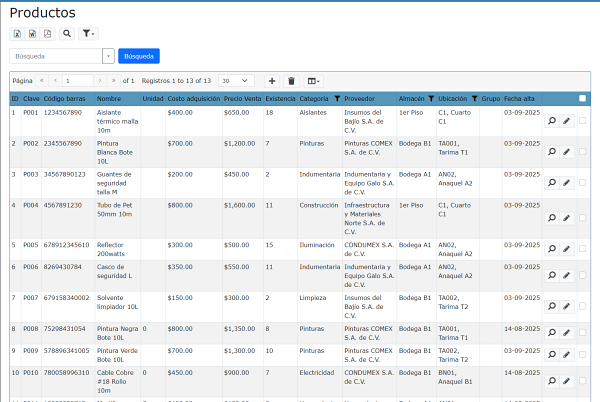
Task: Open the filter funnel dropdown in toolbar
Action: tap(88, 33)
